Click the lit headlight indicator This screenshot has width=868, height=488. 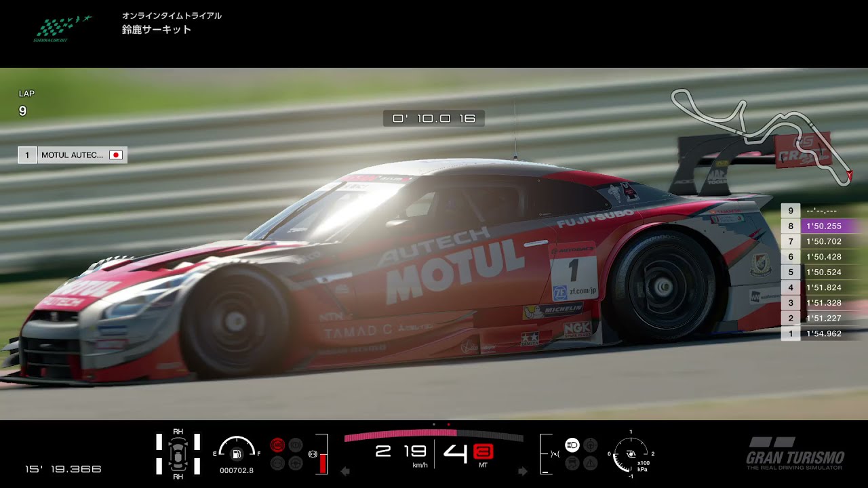(572, 445)
